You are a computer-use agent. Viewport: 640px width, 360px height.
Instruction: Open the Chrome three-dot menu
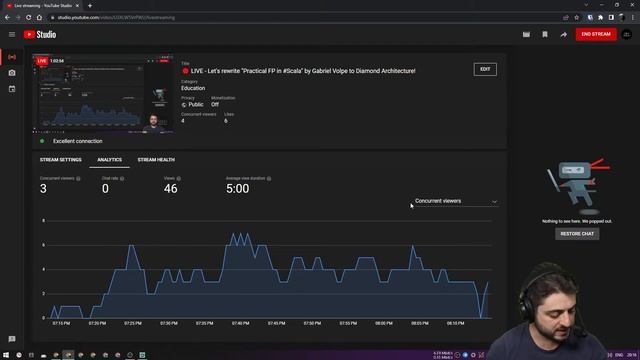coord(633,18)
